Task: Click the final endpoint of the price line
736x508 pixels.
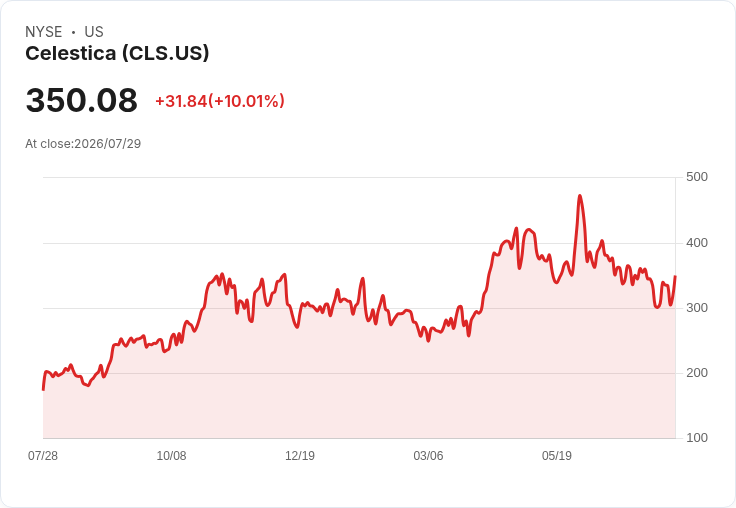Action: coord(675,276)
